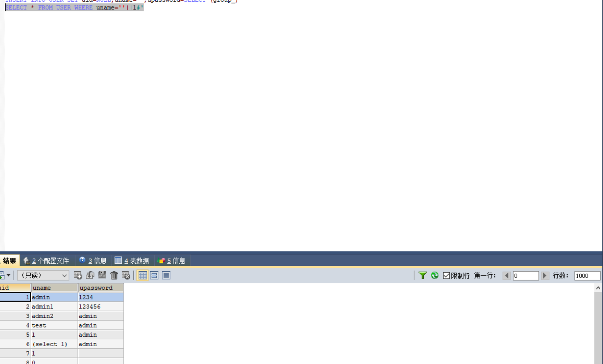Click the result grid vertical scrollbar track
Screen dimensions: 603x364
point(598,328)
